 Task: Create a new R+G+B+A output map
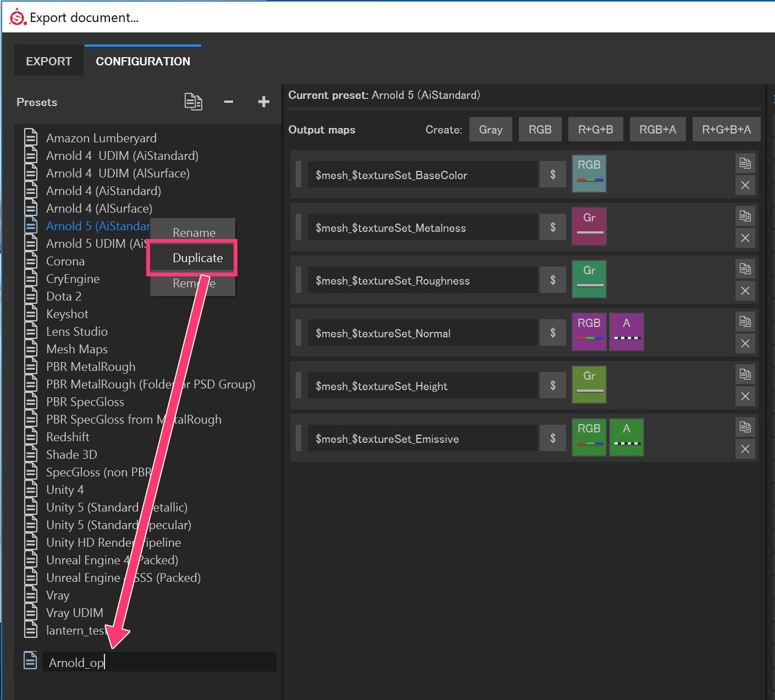coord(727,129)
